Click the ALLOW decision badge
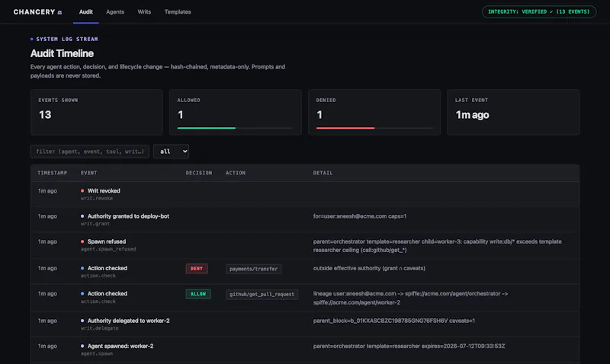The image size is (610, 364). point(198,294)
